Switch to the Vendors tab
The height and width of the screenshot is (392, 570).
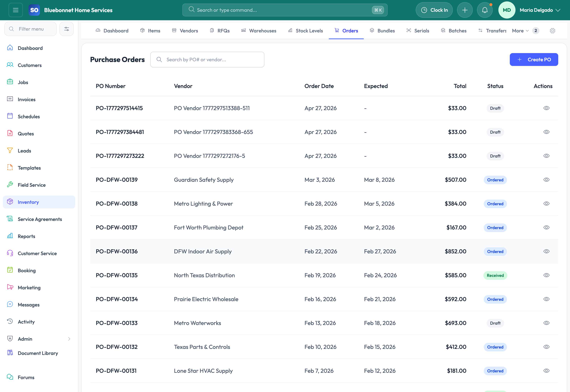click(185, 31)
